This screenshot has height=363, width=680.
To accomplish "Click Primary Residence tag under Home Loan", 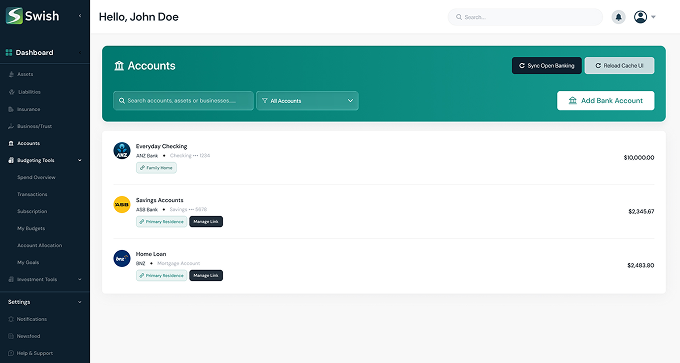I will (x=161, y=275).
